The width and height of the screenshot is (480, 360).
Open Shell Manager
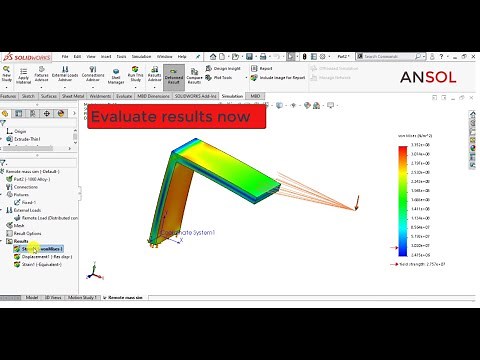(116, 76)
